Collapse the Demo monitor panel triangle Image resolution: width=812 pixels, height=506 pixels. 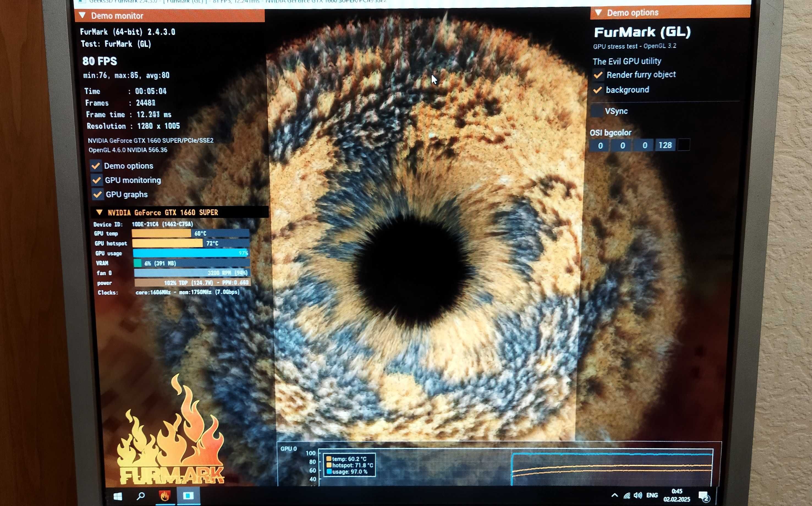(82, 15)
